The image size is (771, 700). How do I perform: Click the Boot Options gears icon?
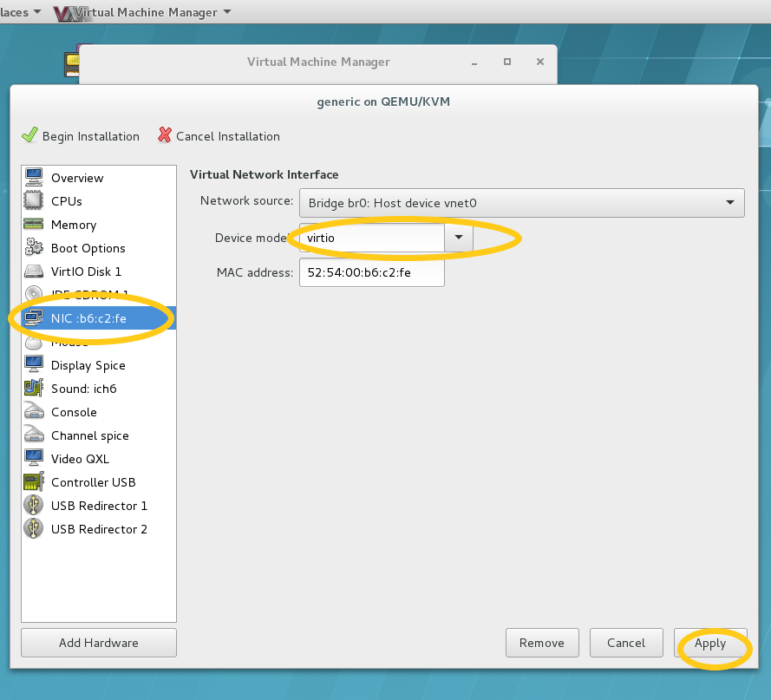pyautogui.click(x=34, y=247)
